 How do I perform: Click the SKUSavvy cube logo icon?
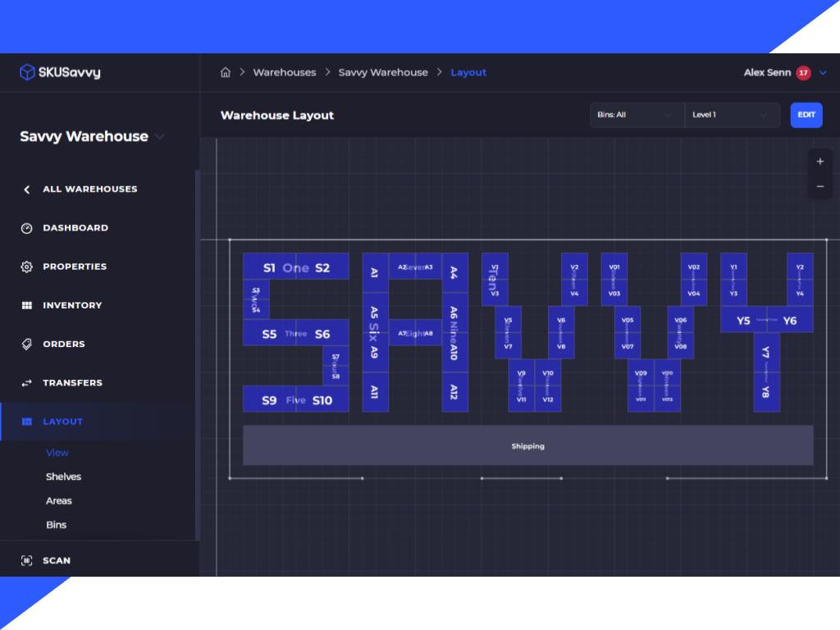pos(27,72)
